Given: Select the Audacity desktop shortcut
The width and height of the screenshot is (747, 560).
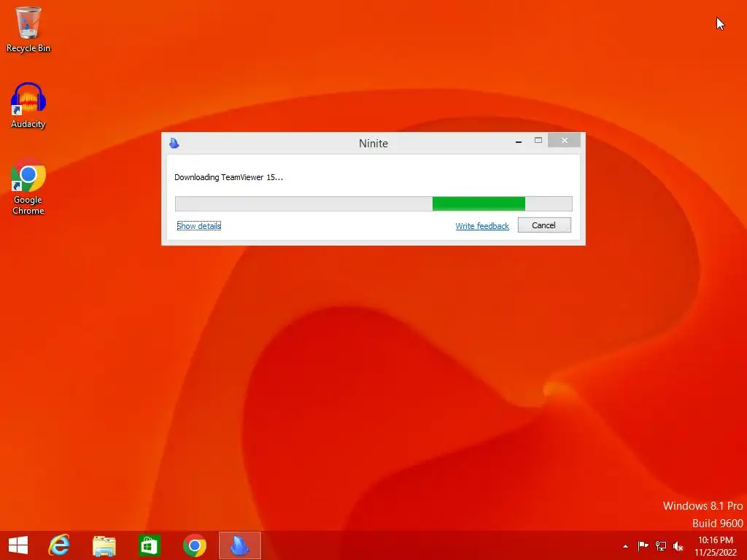Looking at the screenshot, I should tap(28, 106).
